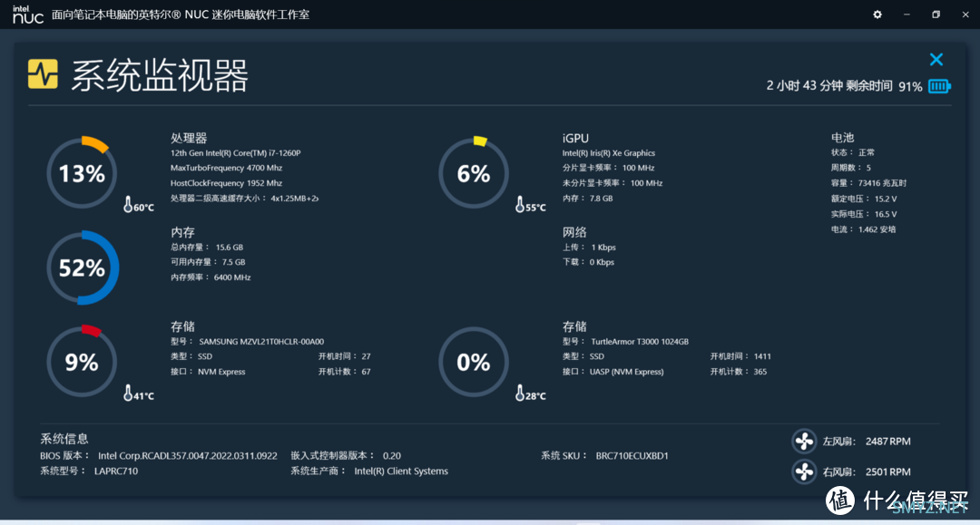Click the CPU thermometer icon at 60°C
Viewport: 980px width, 525px height.
[x=128, y=204]
